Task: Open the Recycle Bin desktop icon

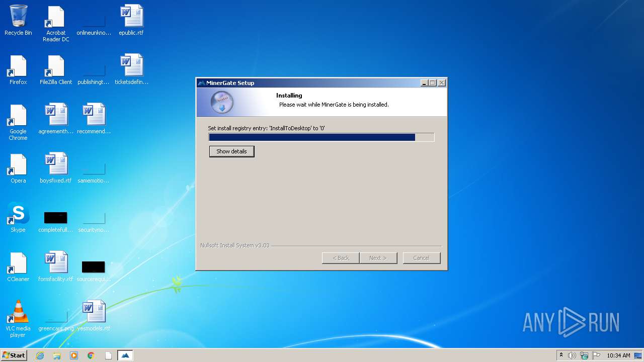Action: [18, 20]
